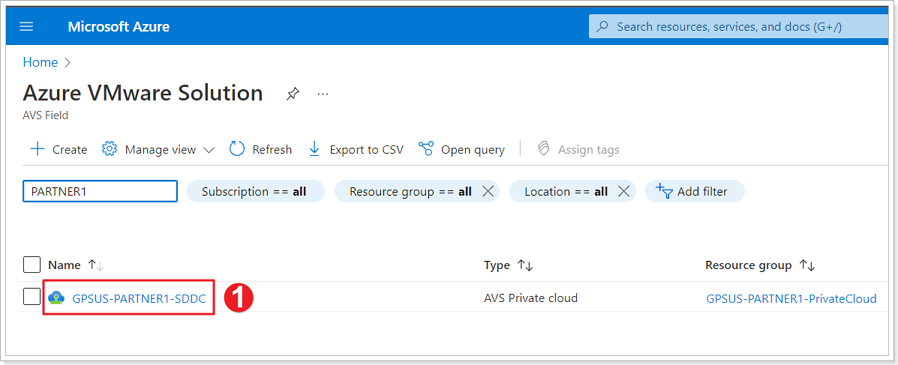
Task: Focus the Search resources, services, and docs box
Action: tap(739, 27)
